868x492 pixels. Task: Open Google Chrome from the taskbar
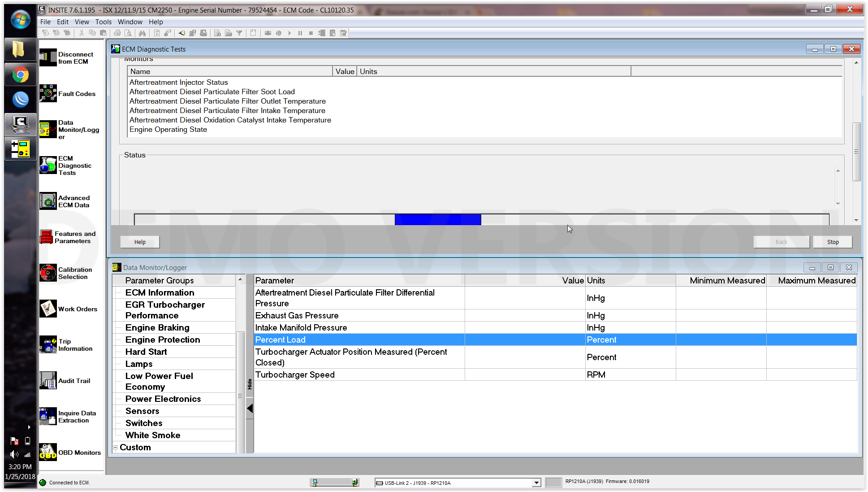(20, 74)
